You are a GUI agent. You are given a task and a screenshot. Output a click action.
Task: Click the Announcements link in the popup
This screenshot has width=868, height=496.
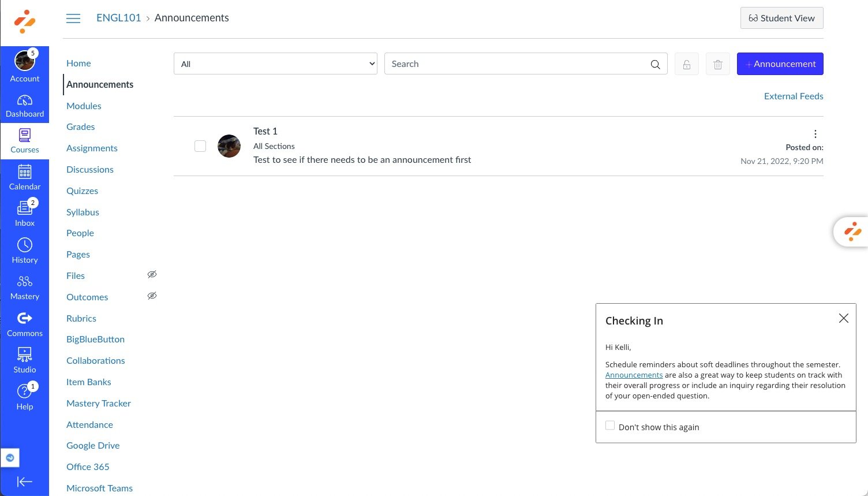[x=634, y=375]
